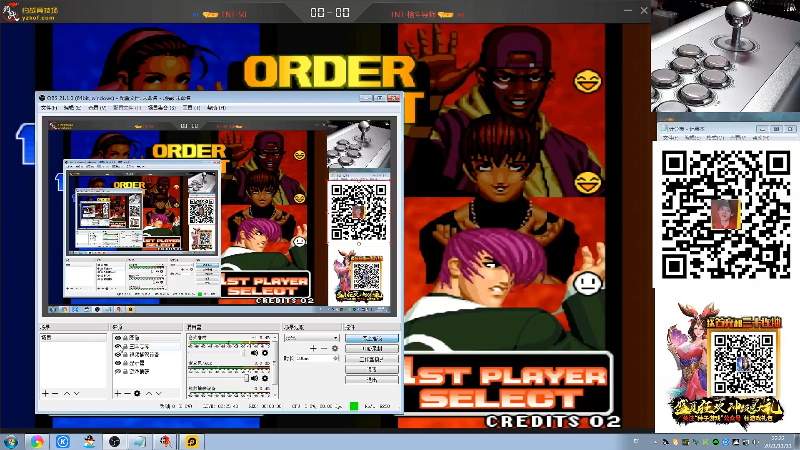
Task: Open second mixer channel gear settings
Action: click(265, 378)
